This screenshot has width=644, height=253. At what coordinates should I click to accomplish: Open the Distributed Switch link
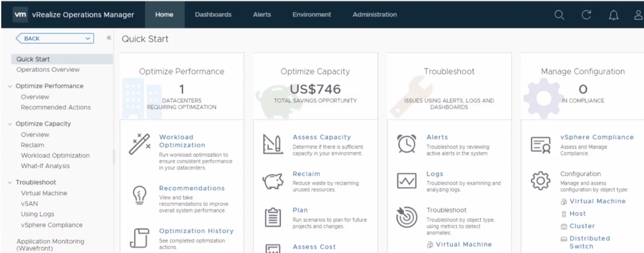590,242
